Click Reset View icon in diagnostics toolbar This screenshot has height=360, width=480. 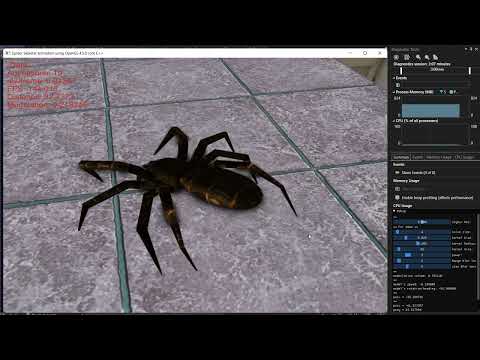(x=435, y=57)
